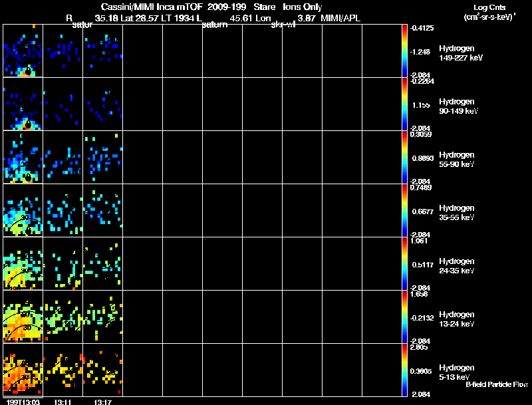Image resolution: width=532 pixels, height=405 pixels.
Task: Pick the 55-90 keV image at 13:11
Action: [x=63, y=157]
